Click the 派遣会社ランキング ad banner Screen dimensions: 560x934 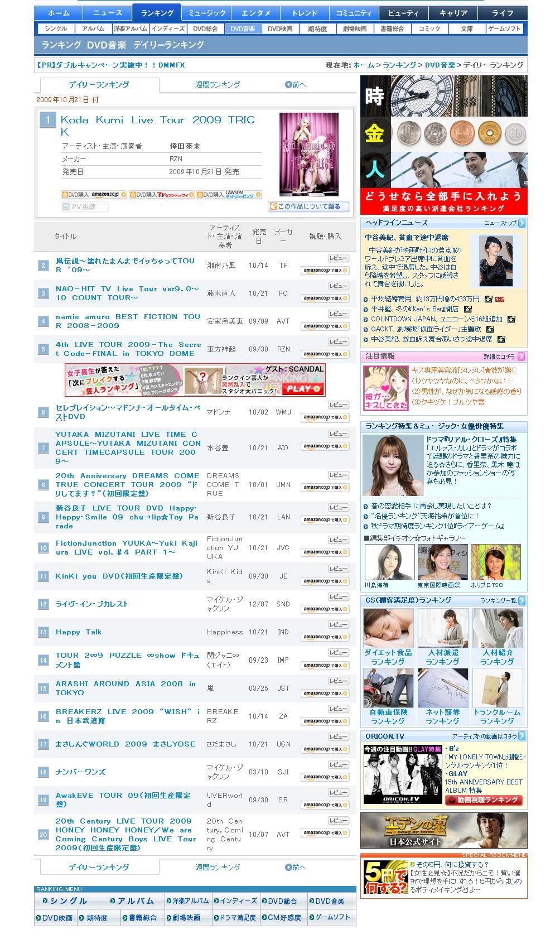point(443,145)
